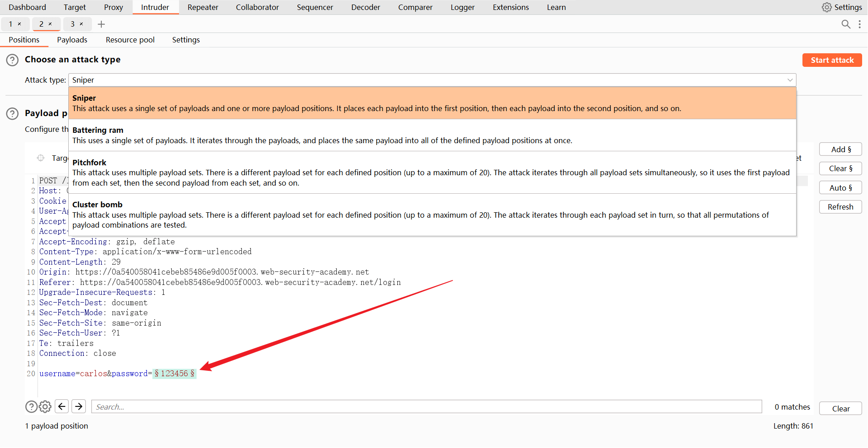Open the Target tab
The width and height of the screenshot is (868, 448).
tap(75, 7)
